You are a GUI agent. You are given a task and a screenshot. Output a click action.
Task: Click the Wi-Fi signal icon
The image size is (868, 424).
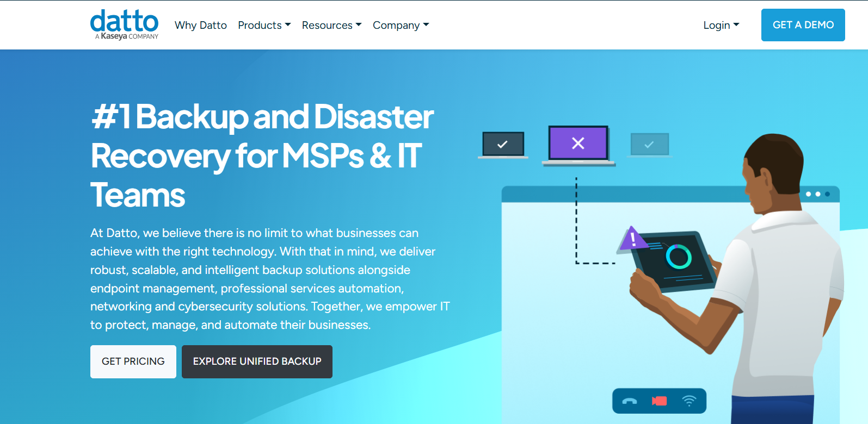pos(689,401)
